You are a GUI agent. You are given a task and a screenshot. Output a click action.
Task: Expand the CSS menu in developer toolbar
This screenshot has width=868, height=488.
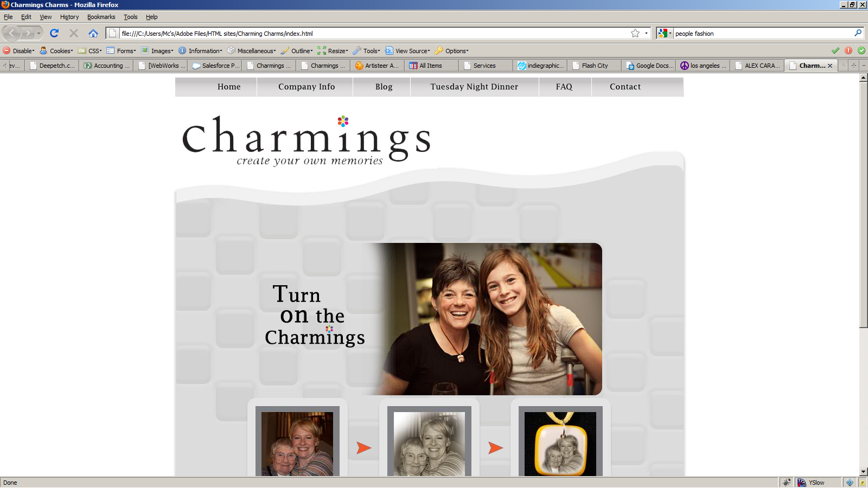90,51
